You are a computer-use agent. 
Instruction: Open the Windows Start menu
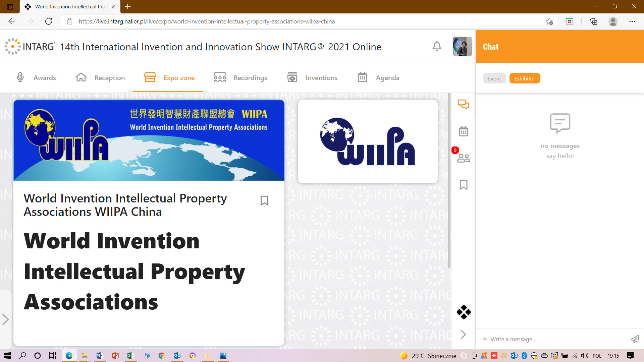pos(7,356)
